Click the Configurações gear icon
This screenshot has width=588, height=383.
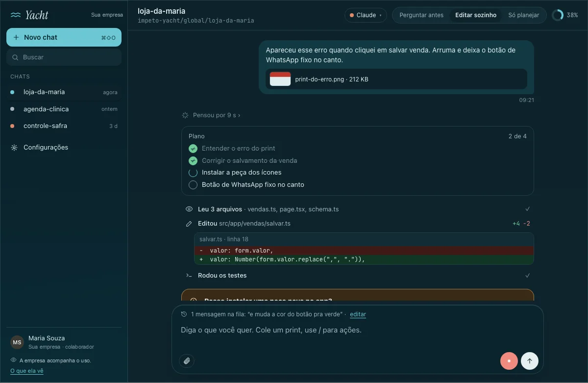(14, 148)
